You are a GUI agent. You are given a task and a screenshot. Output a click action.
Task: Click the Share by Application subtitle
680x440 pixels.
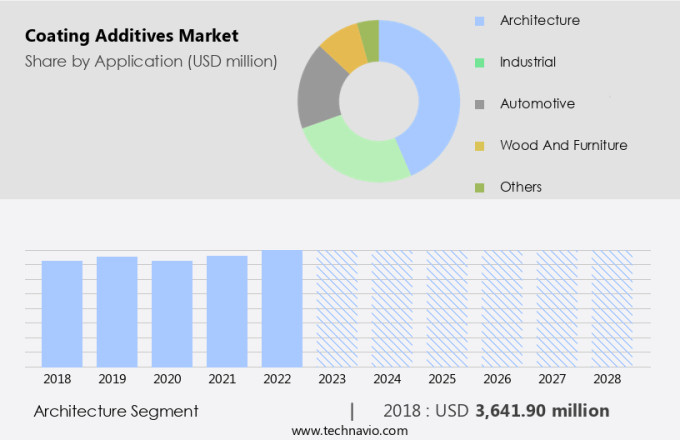point(150,61)
